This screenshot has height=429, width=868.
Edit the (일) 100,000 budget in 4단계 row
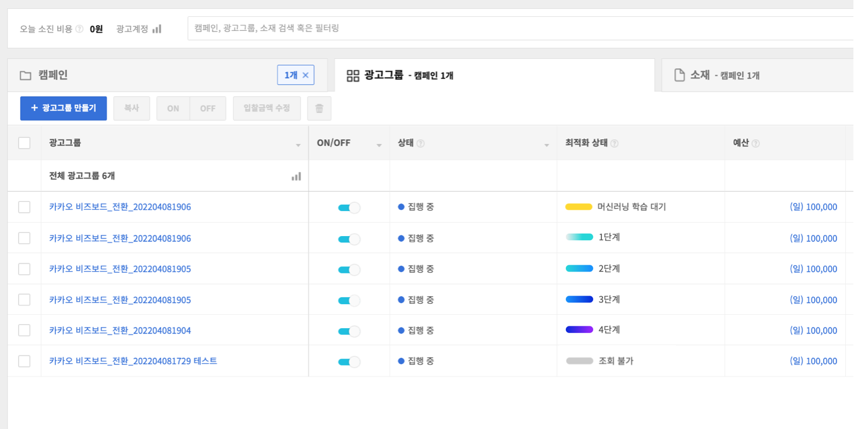(813, 330)
